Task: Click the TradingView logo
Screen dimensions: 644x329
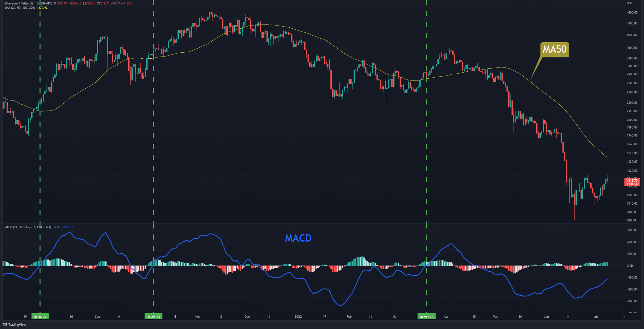Action: coord(14,325)
